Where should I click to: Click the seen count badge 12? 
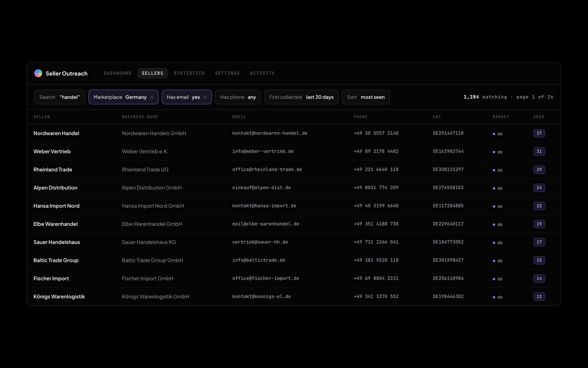click(539, 297)
